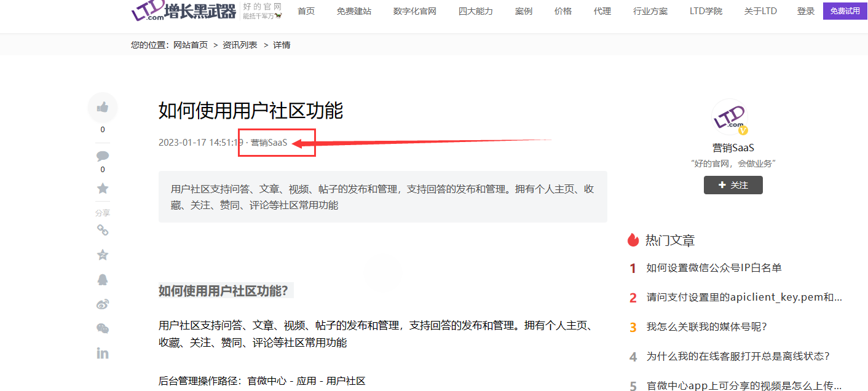Open the 四大能力 navigation menu
The width and height of the screenshot is (868, 391).
475,11
